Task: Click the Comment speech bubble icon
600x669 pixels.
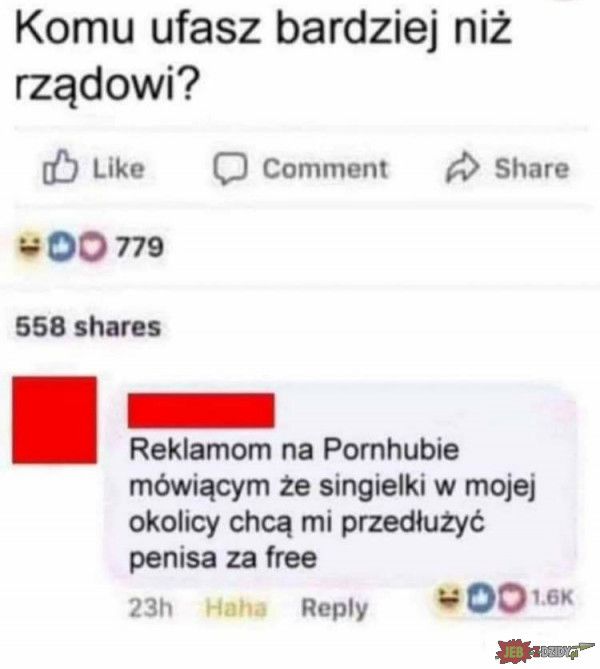Action: point(230,169)
